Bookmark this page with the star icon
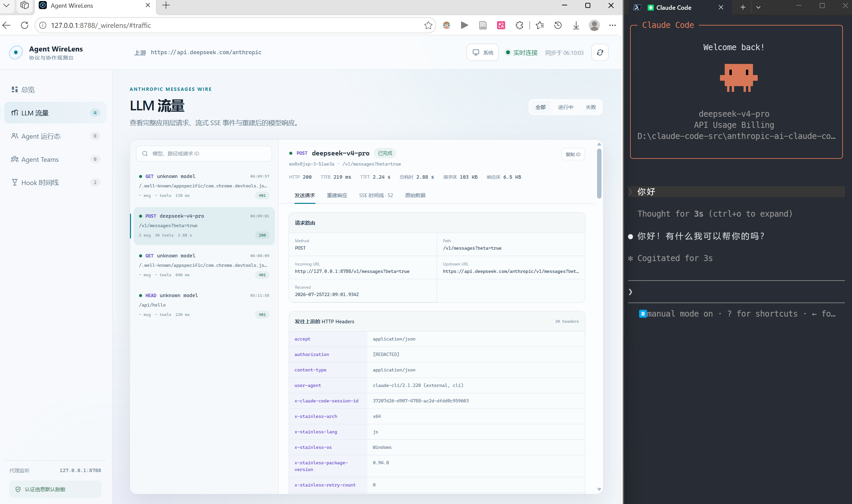 coord(428,25)
